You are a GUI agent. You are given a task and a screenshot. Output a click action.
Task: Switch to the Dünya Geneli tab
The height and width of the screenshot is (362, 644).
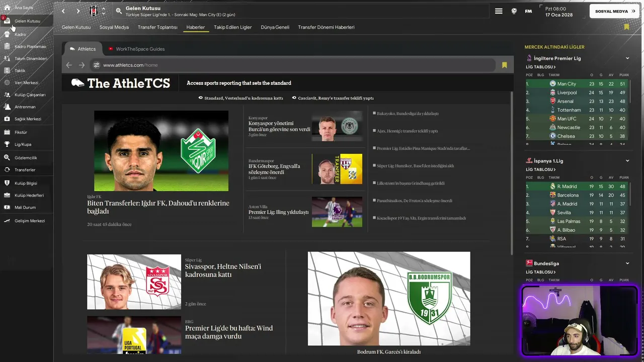coord(275,27)
